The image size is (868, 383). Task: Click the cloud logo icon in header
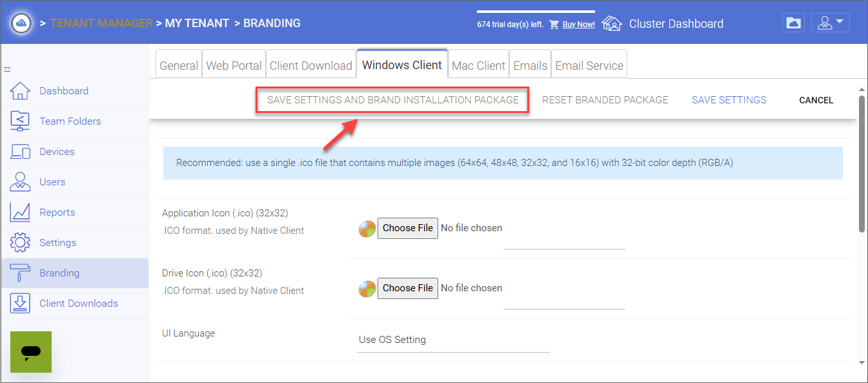point(22,23)
